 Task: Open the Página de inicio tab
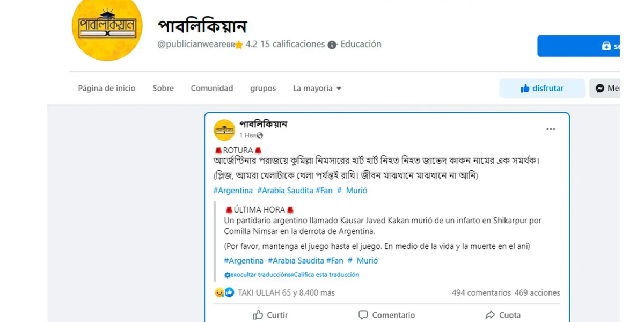tap(107, 88)
